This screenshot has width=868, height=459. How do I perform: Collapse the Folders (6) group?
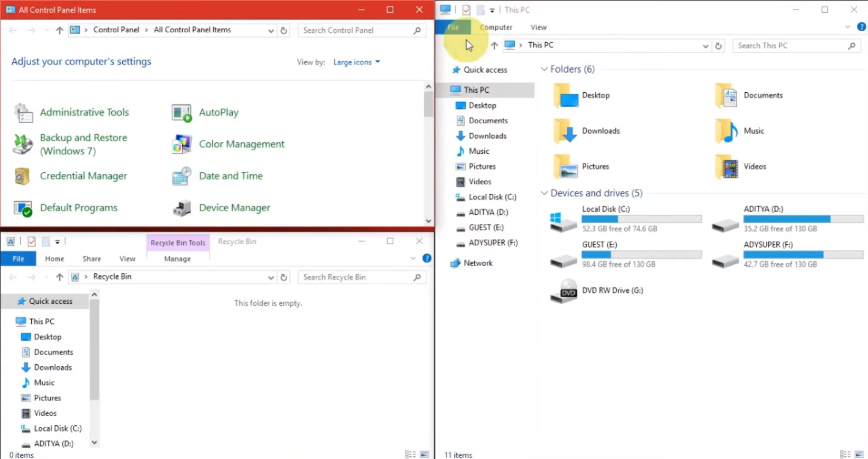tap(544, 69)
